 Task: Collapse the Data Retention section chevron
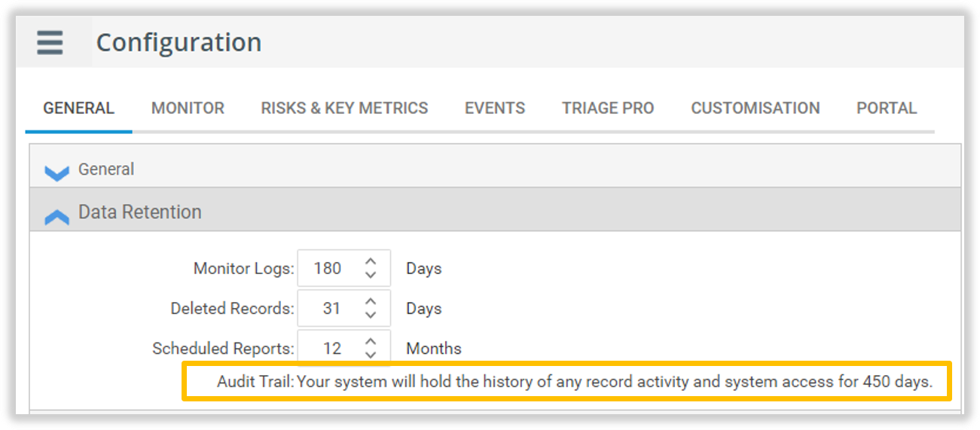coord(56,217)
